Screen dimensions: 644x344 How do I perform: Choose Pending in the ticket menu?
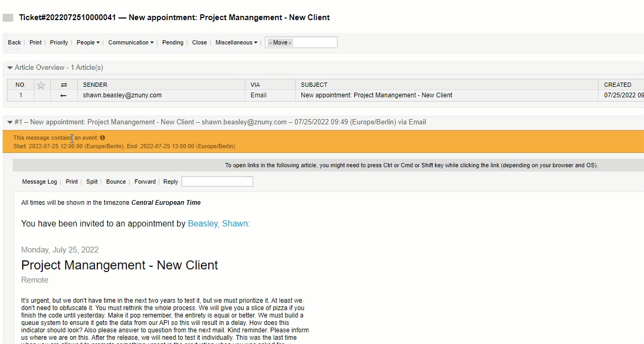[x=172, y=42]
